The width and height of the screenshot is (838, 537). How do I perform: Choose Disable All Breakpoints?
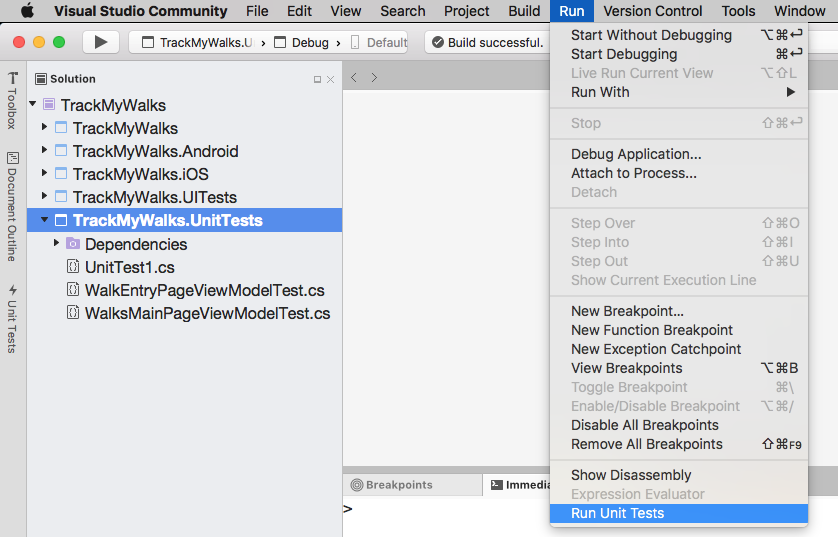click(x=679, y=425)
